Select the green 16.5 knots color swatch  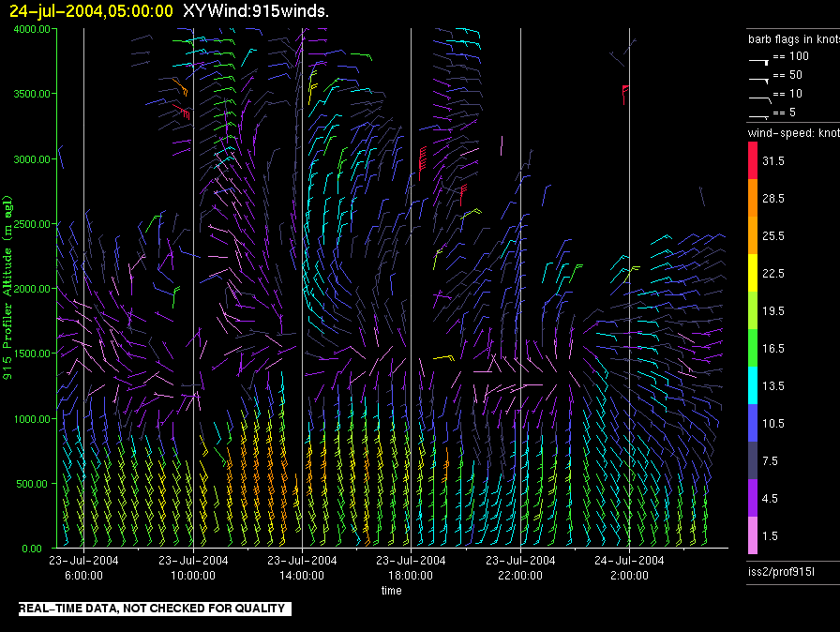point(752,348)
